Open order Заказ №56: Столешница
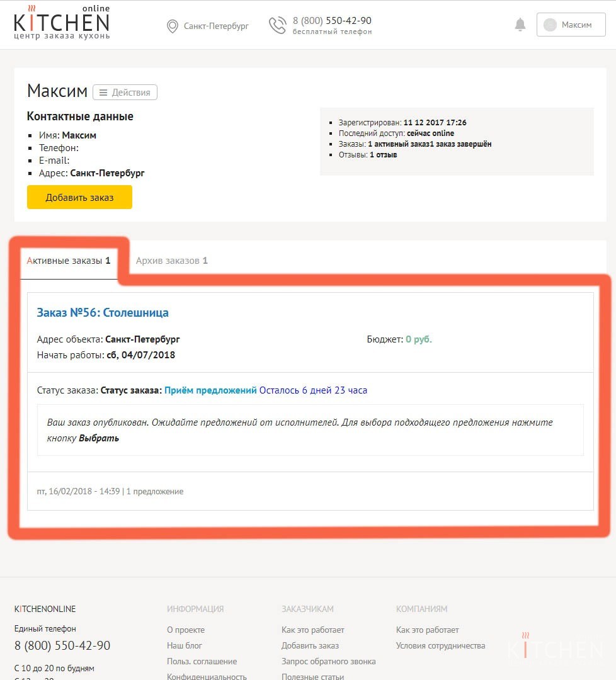 (103, 313)
